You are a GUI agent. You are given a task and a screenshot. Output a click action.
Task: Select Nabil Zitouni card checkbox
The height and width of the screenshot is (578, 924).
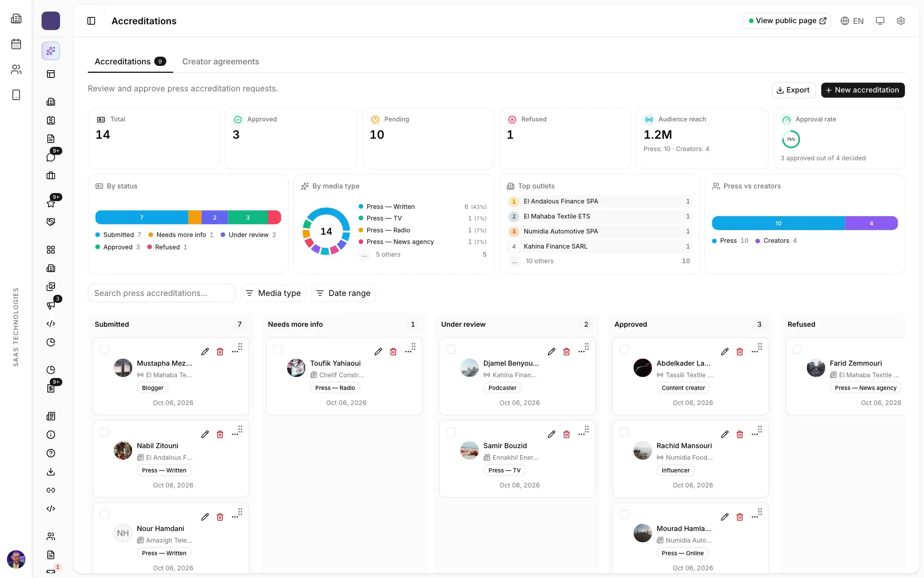[x=104, y=432]
